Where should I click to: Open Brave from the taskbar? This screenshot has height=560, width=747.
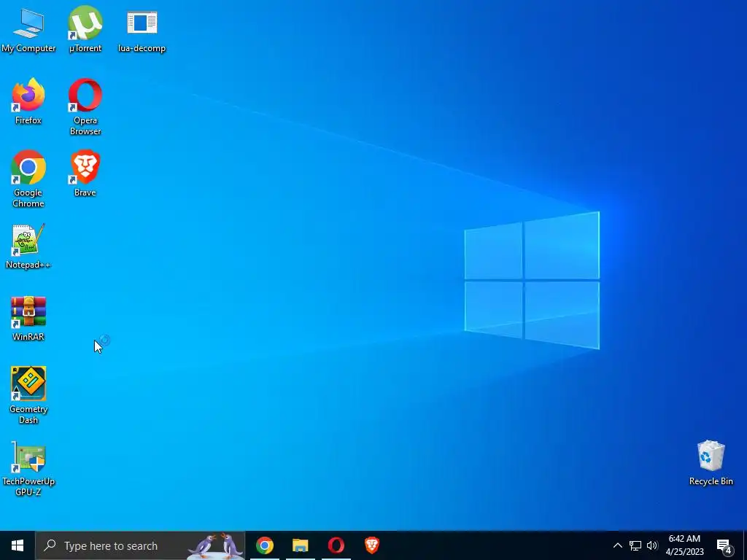click(x=371, y=545)
